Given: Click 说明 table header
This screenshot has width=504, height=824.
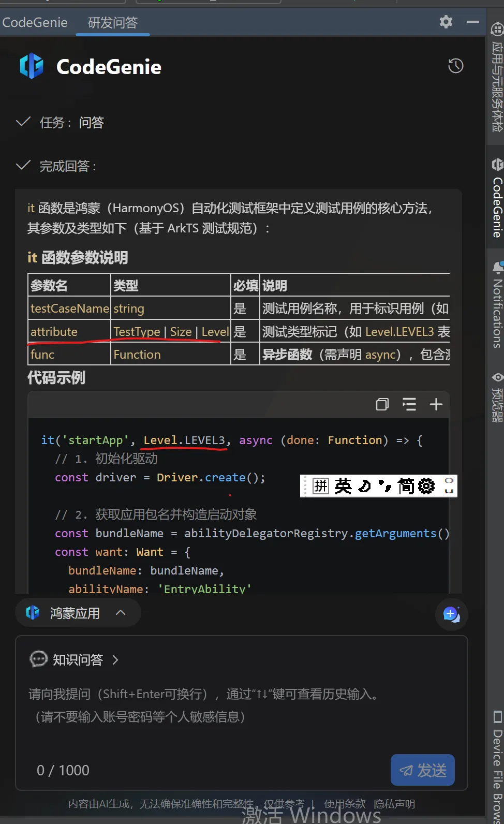Looking at the screenshot, I should tap(355, 285).
